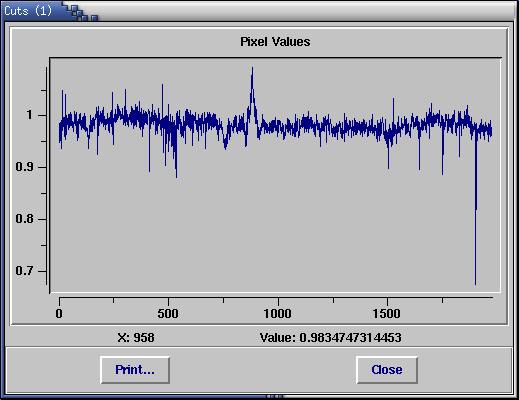Click the 500 label on the x-axis
This screenshot has width=519, height=400.
(x=168, y=314)
